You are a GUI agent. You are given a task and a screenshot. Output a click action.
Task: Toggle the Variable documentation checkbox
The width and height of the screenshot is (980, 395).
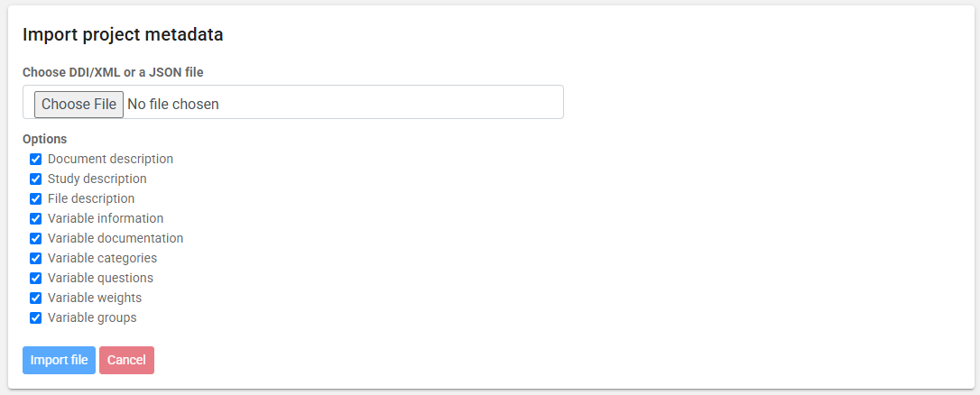point(36,239)
